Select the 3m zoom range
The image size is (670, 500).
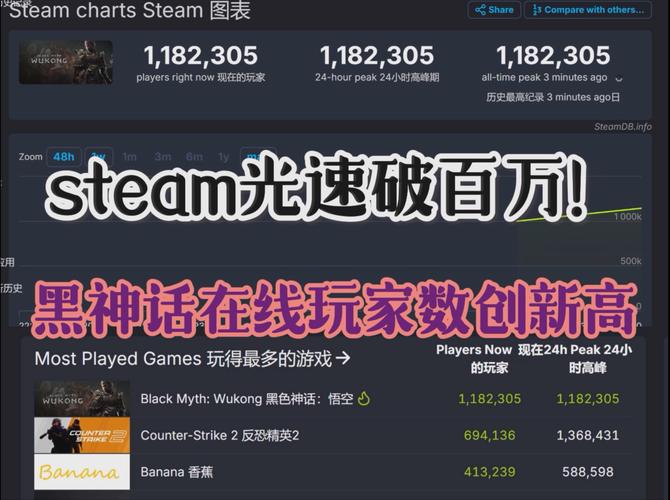[162, 157]
